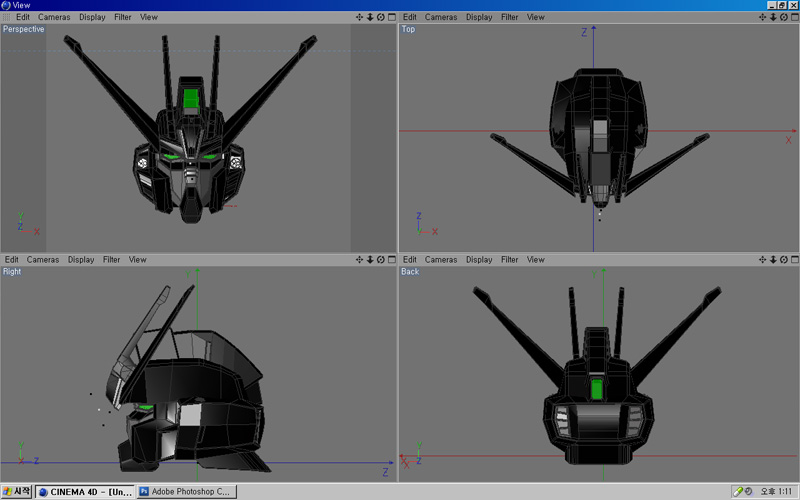Open View menu in Right viewport
This screenshot has height=500, width=800.
pos(137,260)
